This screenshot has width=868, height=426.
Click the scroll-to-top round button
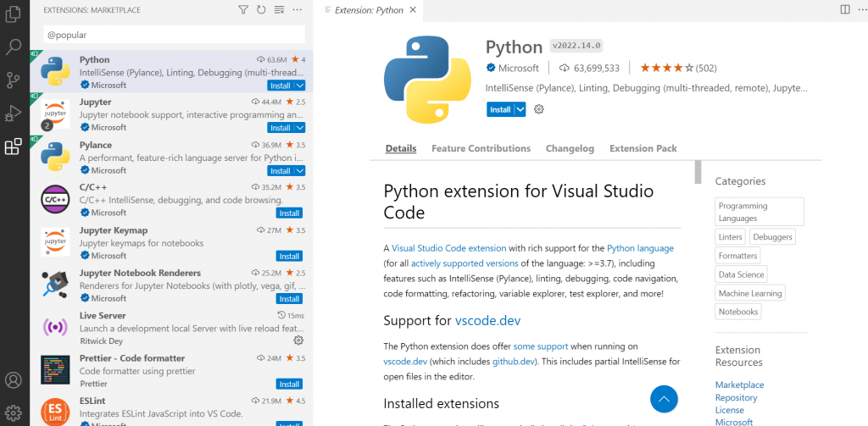point(664,398)
